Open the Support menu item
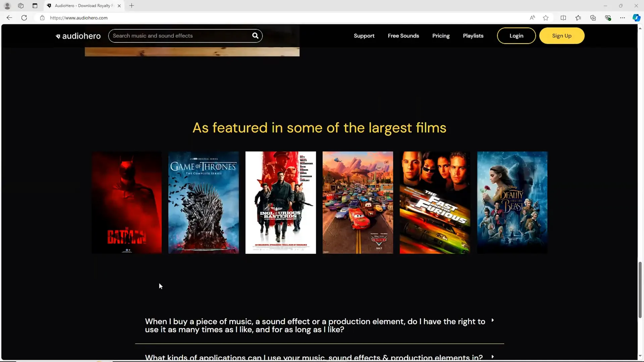The width and height of the screenshot is (644, 362). coord(364,36)
